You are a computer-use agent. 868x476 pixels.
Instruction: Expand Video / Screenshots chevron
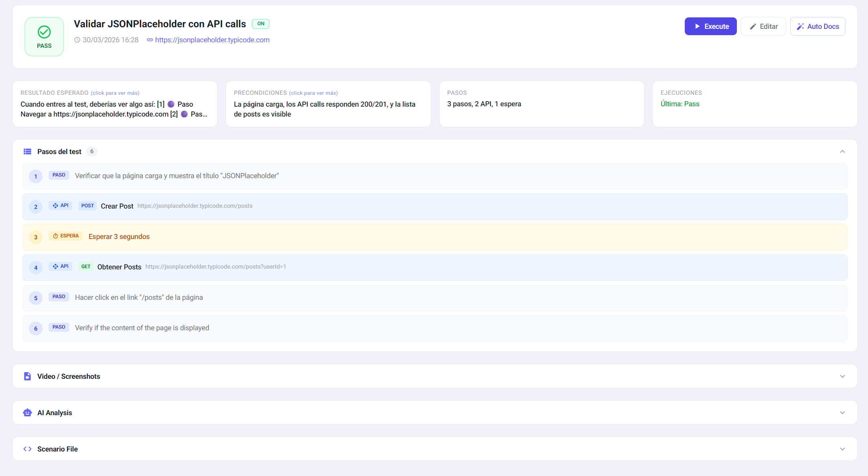point(842,376)
